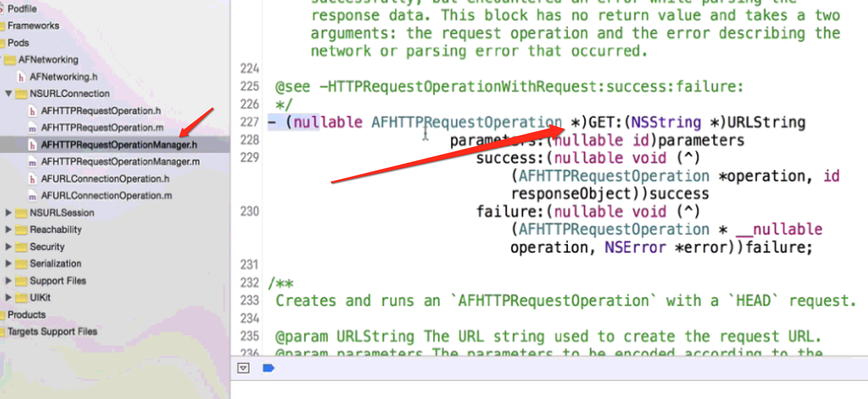
Task: Select the Podfile item
Action: coord(22,9)
